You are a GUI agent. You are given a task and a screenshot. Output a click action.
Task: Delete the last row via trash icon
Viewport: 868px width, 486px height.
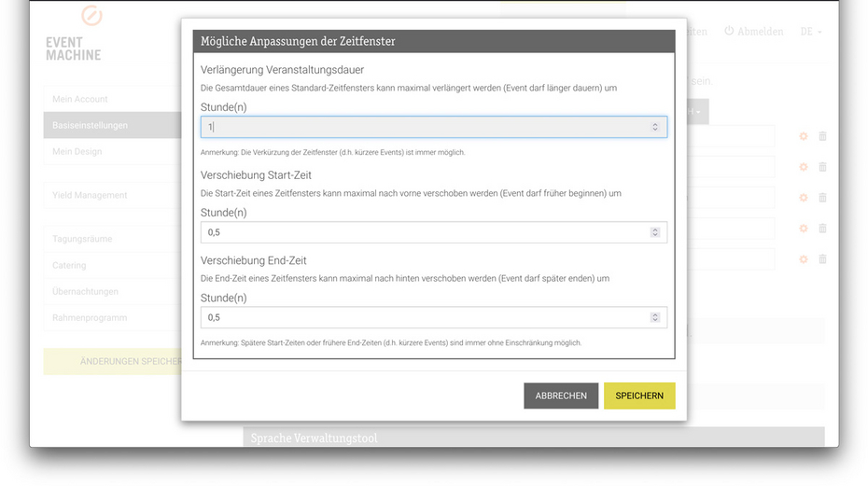[822, 259]
